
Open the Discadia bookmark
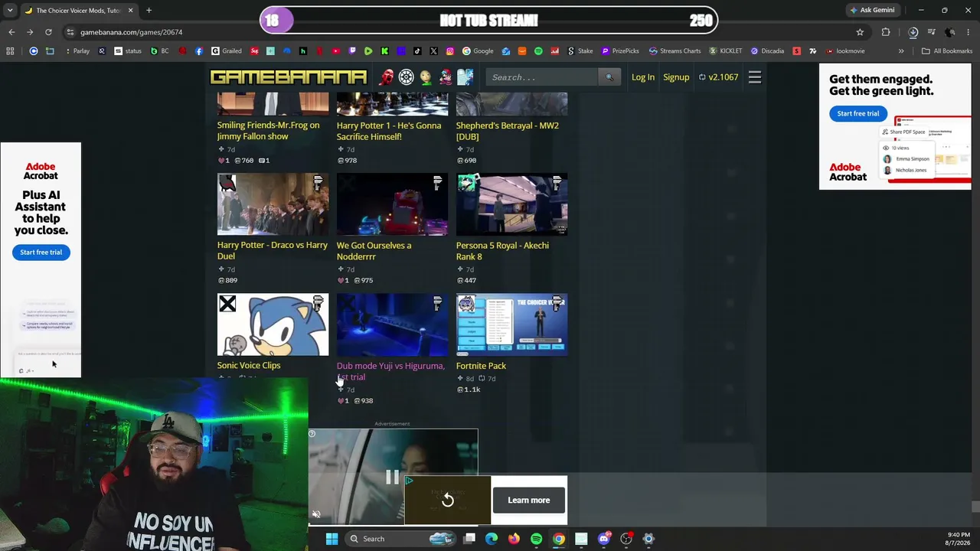(767, 51)
